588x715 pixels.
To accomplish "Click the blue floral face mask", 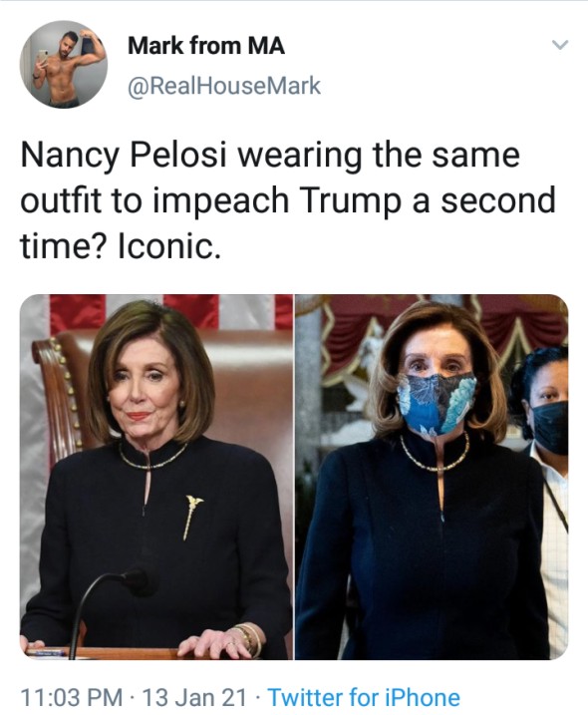I will point(437,403).
